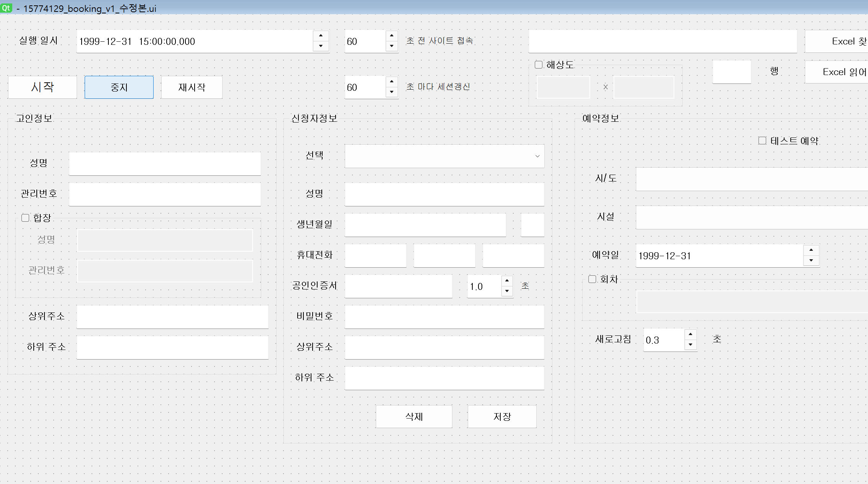Decrease the 새로고침 interval below 0.3
The image size is (868, 484).
click(690, 345)
